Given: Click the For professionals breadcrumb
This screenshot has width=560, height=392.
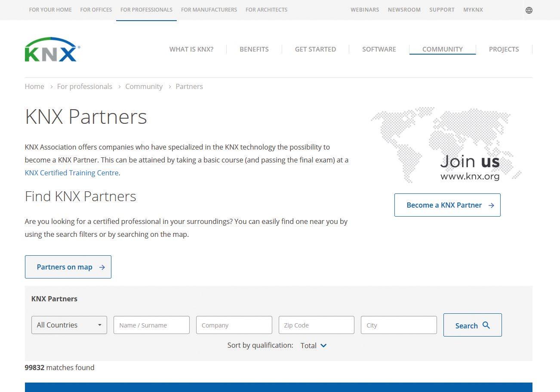Looking at the screenshot, I should pos(85,86).
